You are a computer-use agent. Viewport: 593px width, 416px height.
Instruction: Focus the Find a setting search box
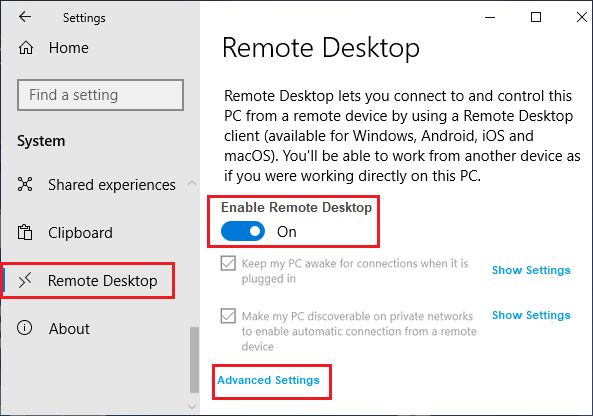[x=100, y=95]
